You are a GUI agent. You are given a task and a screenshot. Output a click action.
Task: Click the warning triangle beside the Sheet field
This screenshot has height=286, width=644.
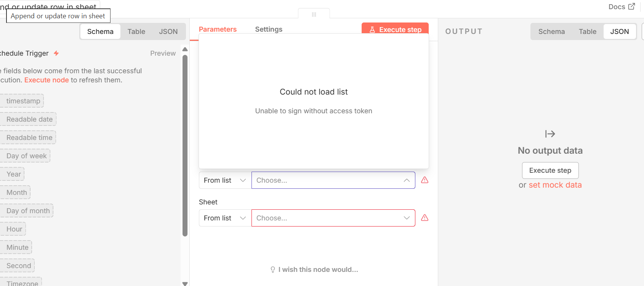click(x=425, y=218)
